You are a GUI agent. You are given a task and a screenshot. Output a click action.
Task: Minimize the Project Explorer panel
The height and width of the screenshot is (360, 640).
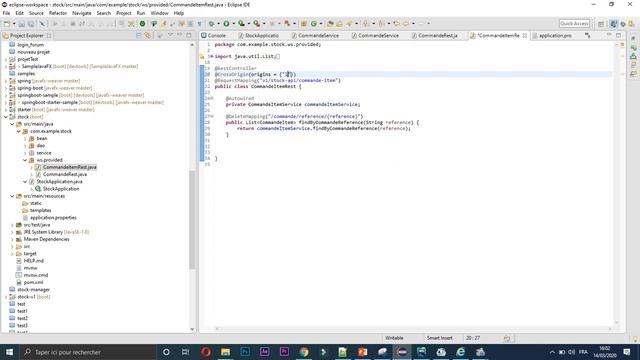point(180,36)
